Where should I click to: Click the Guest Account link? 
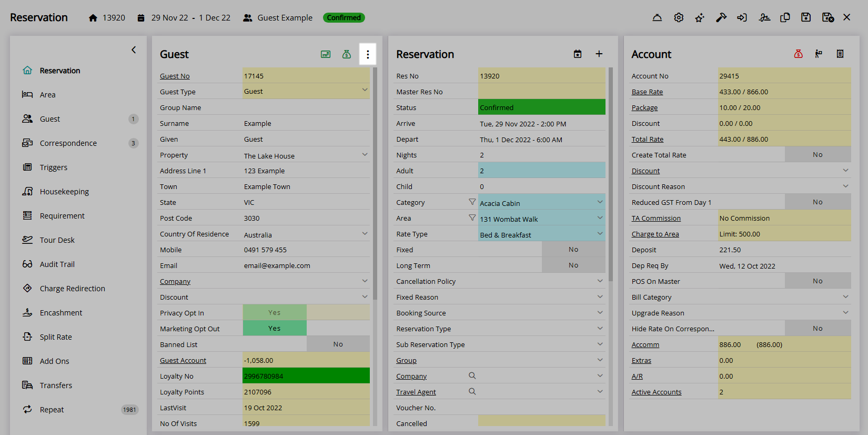[x=183, y=360]
